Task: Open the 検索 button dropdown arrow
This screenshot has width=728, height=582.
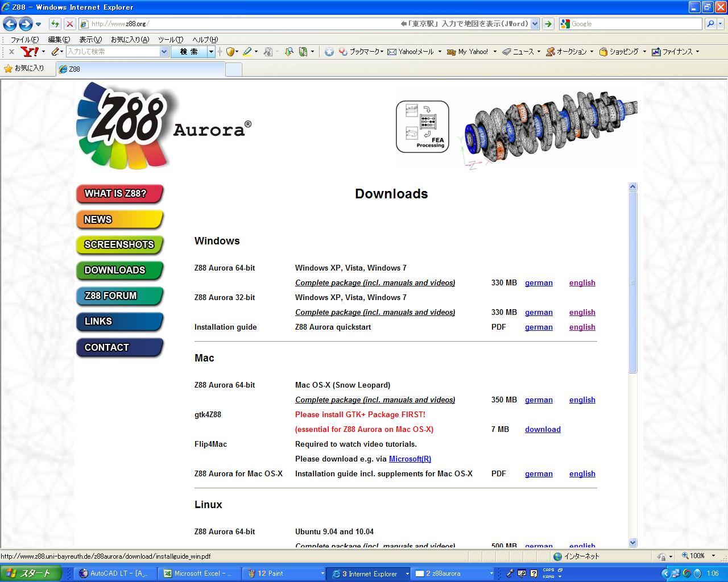Action: [211, 52]
